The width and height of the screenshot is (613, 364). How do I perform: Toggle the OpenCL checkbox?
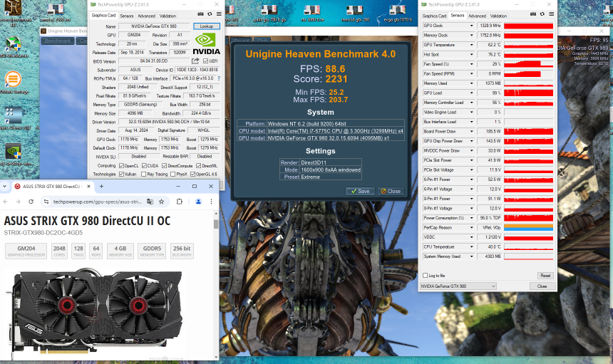[122, 165]
